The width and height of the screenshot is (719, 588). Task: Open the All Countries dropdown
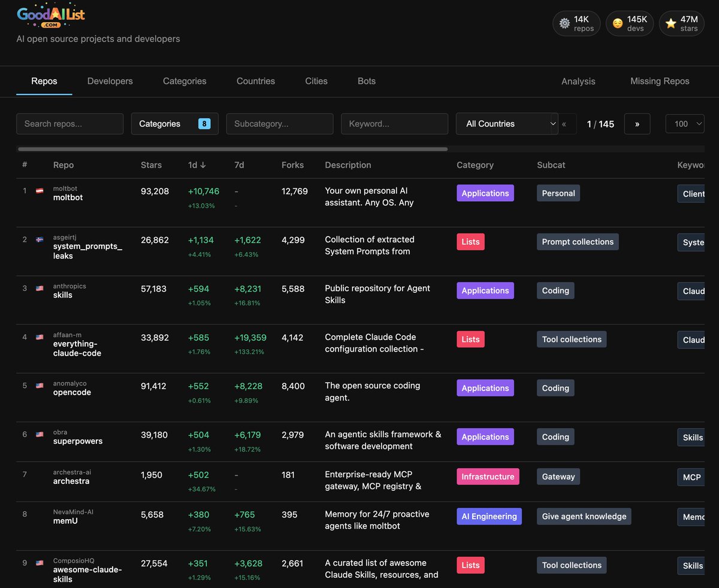coord(506,124)
